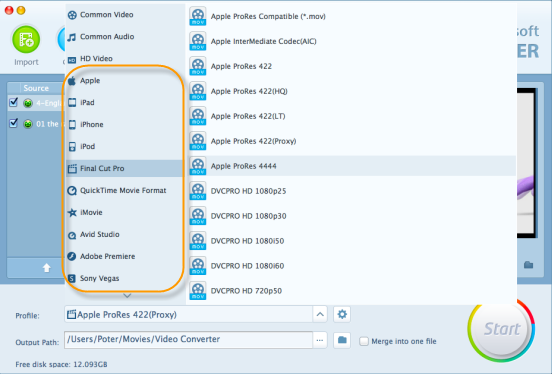Select Apple ProRes 422(Proxy) format

pyautogui.click(x=352, y=141)
